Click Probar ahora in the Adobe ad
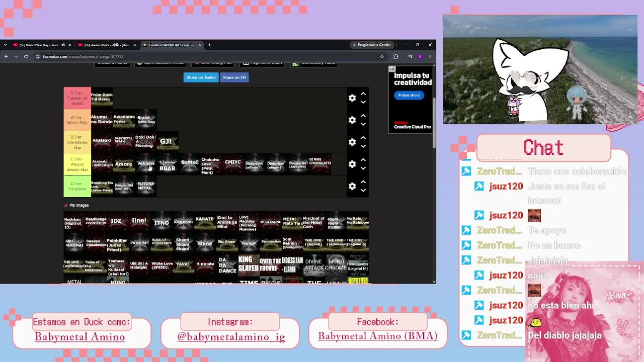The image size is (644, 362). tap(409, 95)
